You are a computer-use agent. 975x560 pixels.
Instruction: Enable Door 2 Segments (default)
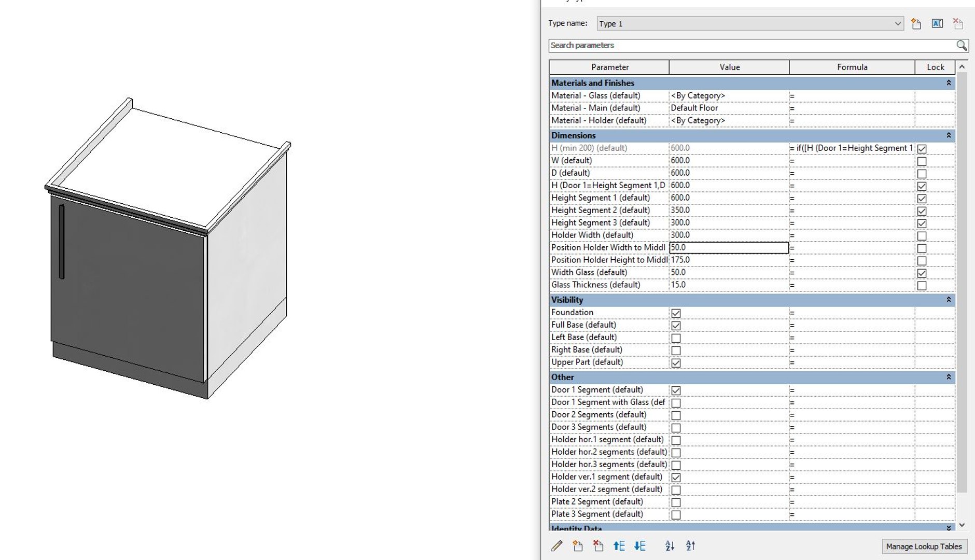676,415
